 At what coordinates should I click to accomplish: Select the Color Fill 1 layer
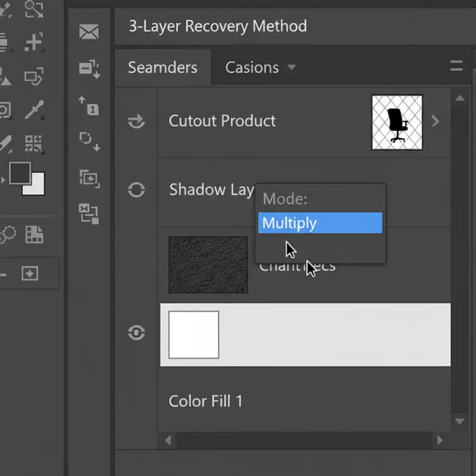coord(205,401)
